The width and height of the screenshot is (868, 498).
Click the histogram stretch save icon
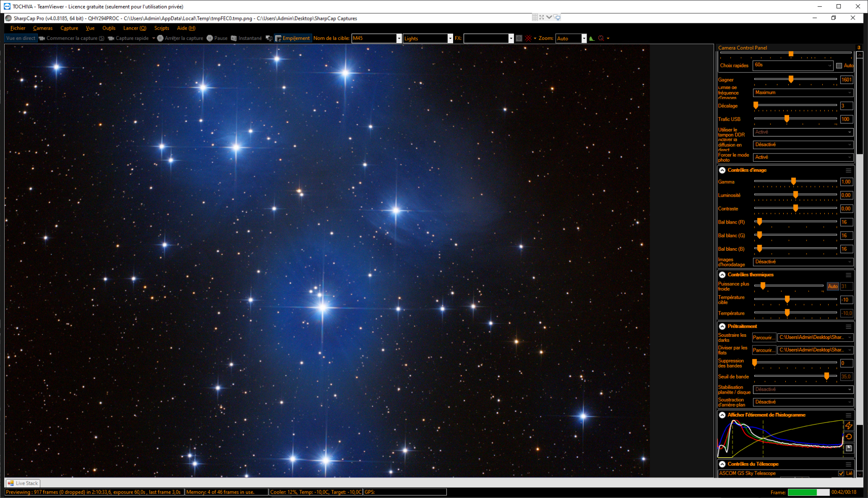pos(849,448)
